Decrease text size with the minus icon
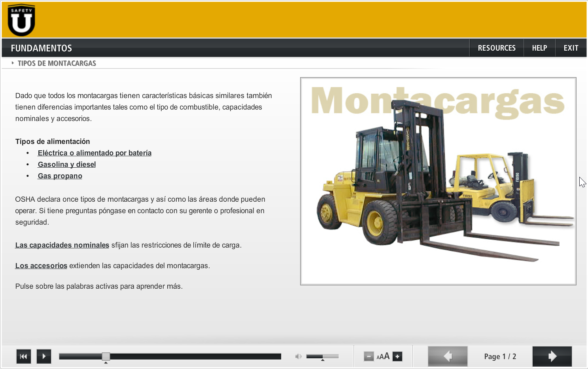 [x=369, y=356]
